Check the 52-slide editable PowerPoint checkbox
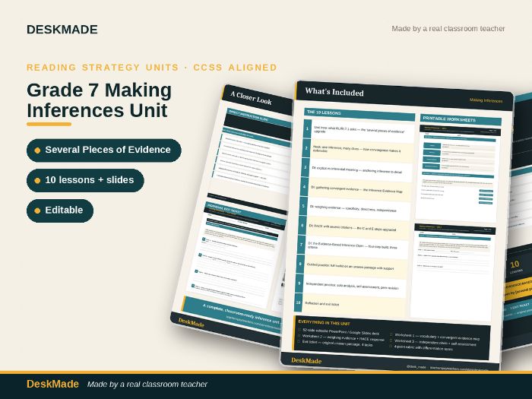532x399 pixels. tap(299, 330)
